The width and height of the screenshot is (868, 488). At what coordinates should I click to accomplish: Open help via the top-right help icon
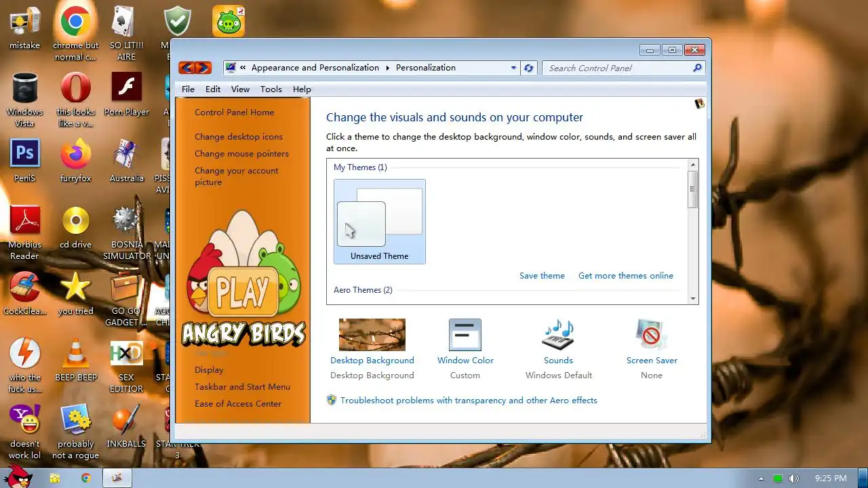(x=699, y=104)
